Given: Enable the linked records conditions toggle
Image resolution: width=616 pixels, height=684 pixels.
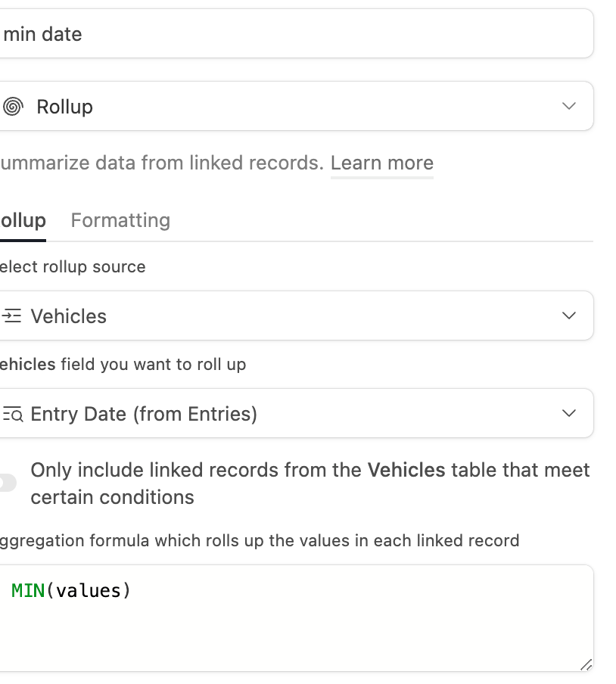Looking at the screenshot, I should [x=7, y=483].
